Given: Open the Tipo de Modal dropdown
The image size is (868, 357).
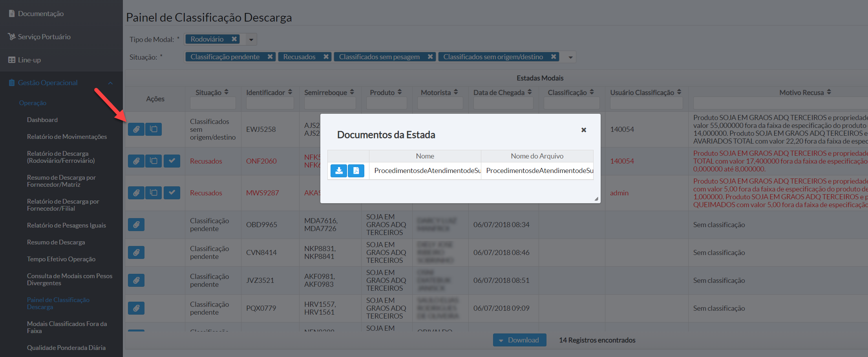Looking at the screenshot, I should [x=251, y=40].
